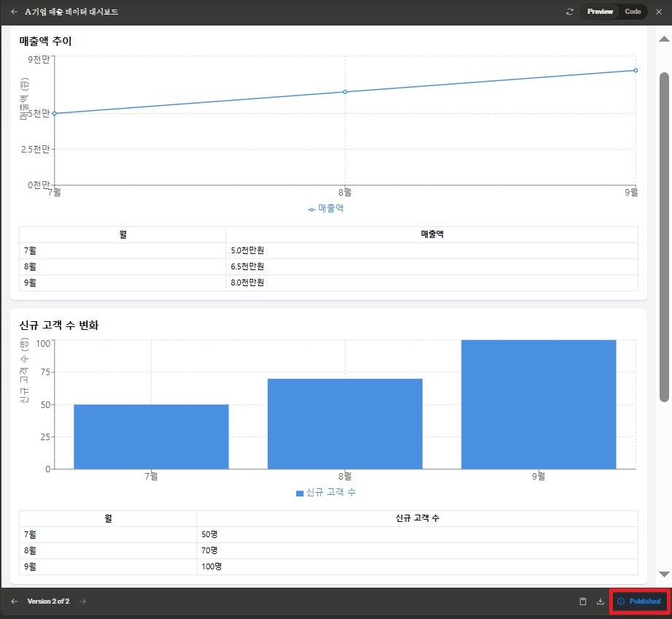Close the artifact panel with X
This screenshot has width=672, height=619.
point(659,12)
